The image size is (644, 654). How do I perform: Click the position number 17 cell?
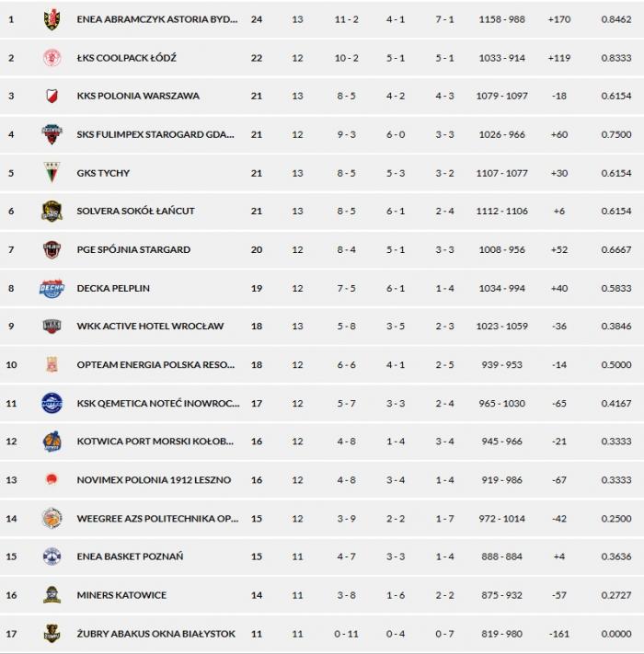point(11,634)
